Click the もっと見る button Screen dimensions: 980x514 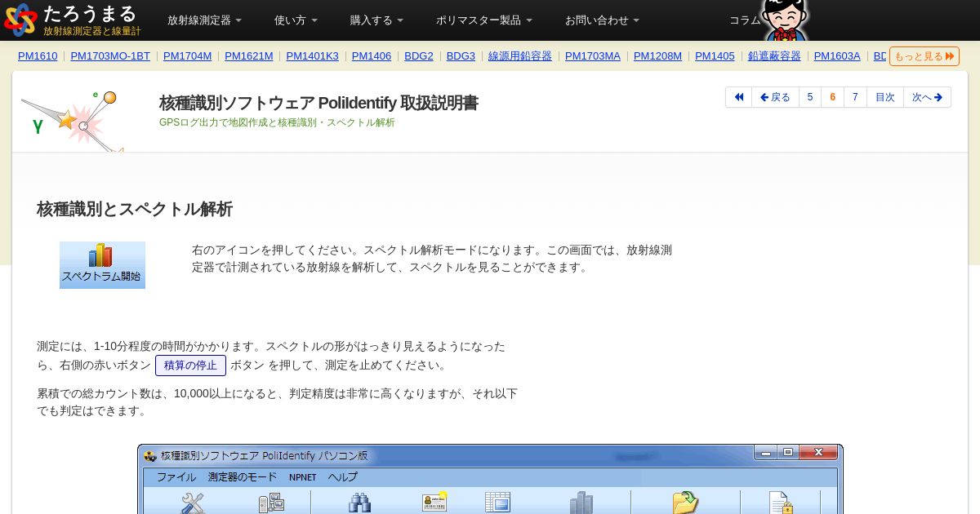[924, 56]
